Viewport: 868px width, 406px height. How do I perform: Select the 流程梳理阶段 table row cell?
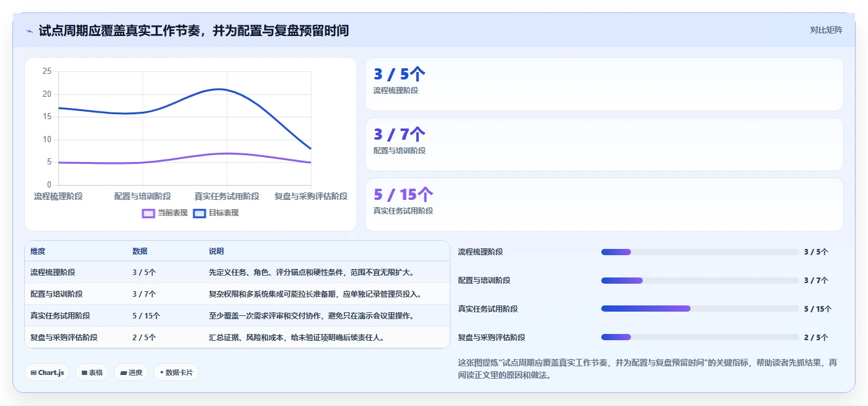[53, 273]
